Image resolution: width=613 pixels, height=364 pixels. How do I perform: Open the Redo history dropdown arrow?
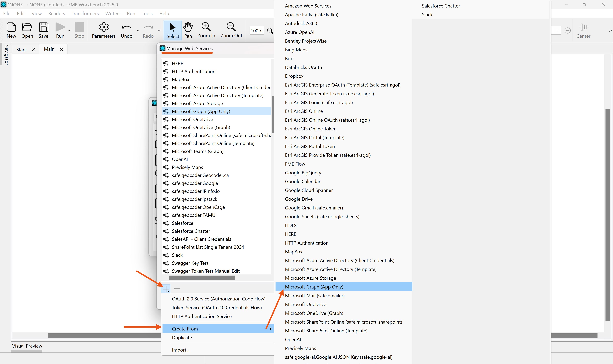click(159, 30)
